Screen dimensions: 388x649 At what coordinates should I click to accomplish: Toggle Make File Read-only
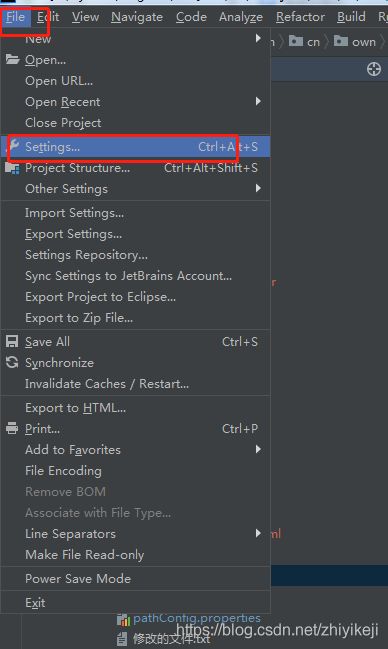135,555
